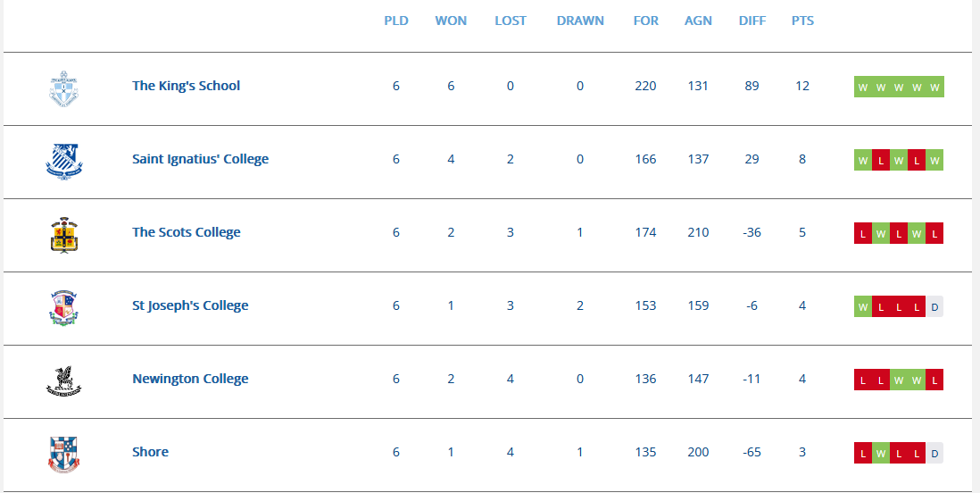This screenshot has height=493, width=980.
Task: Click the PLD column header
Action: coord(396,21)
